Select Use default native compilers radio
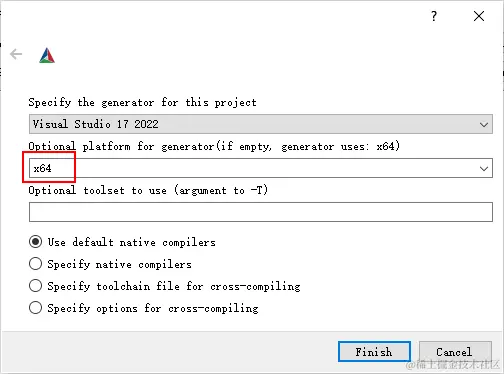Screen dimensions: 504x374 35,242
